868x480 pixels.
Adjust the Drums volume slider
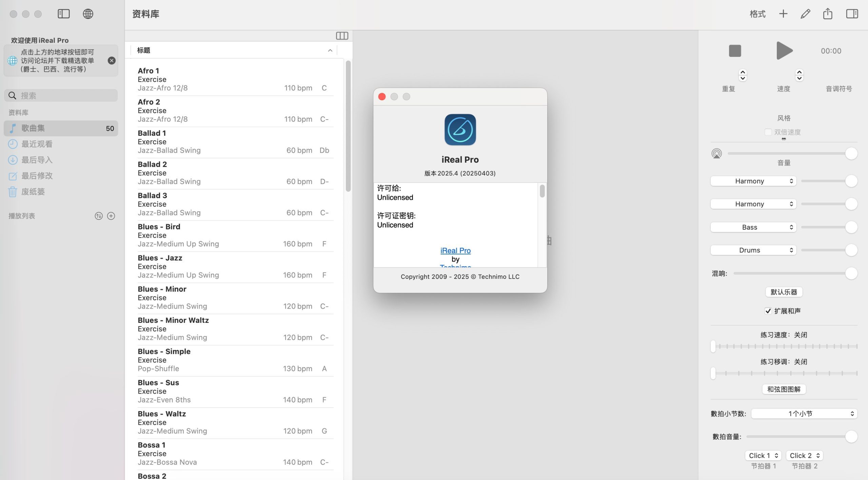[x=829, y=250]
